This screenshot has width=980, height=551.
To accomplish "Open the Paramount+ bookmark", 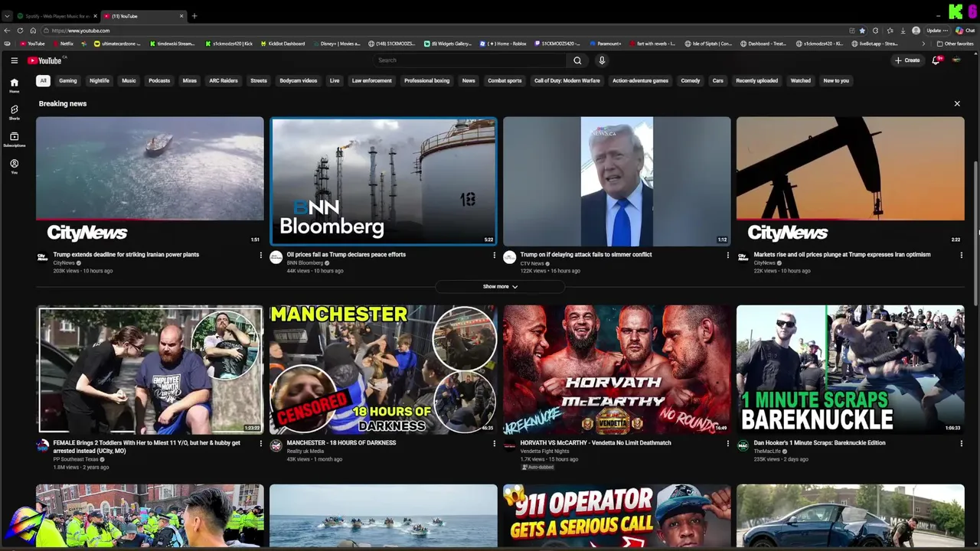I will (606, 44).
